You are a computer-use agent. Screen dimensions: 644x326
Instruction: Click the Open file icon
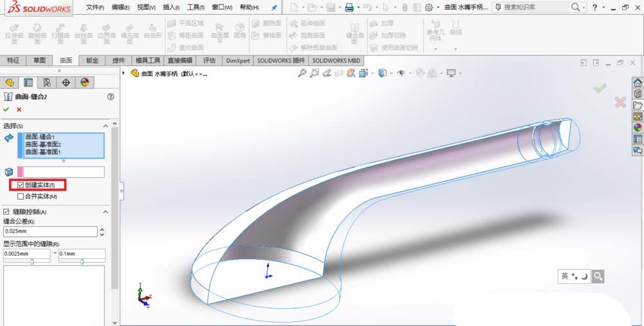click(312, 7)
